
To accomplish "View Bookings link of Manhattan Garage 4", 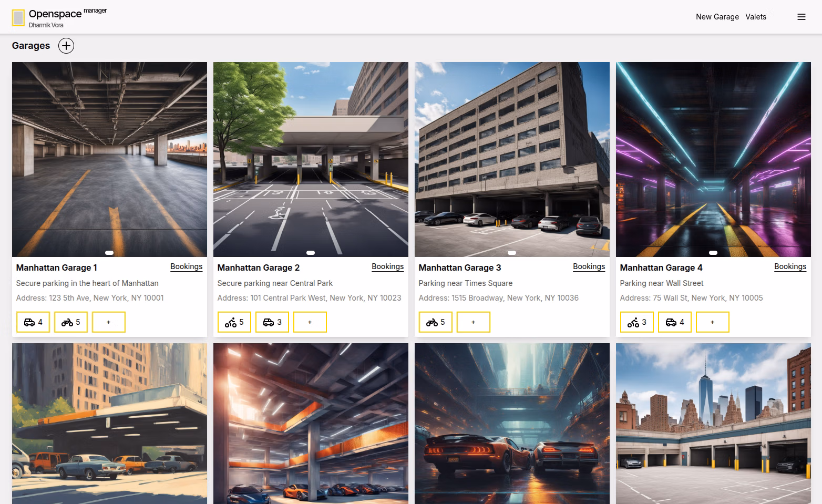I will tap(790, 266).
